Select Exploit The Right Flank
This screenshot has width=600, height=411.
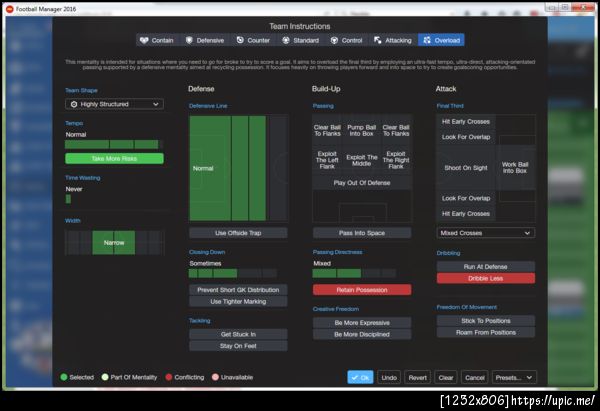[396, 160]
